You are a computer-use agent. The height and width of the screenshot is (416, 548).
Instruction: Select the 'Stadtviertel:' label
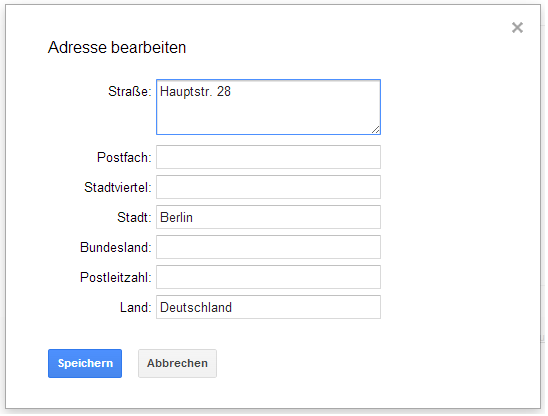click(x=118, y=187)
